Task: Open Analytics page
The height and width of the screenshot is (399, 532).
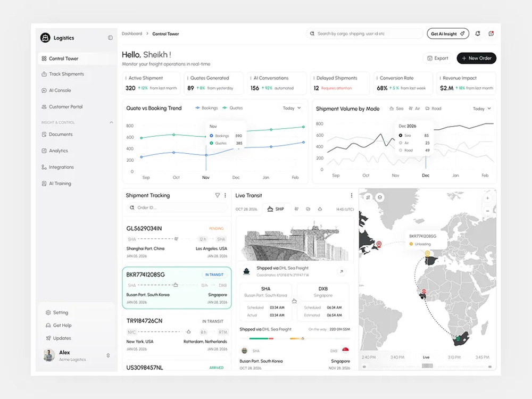Action: pyautogui.click(x=55, y=151)
